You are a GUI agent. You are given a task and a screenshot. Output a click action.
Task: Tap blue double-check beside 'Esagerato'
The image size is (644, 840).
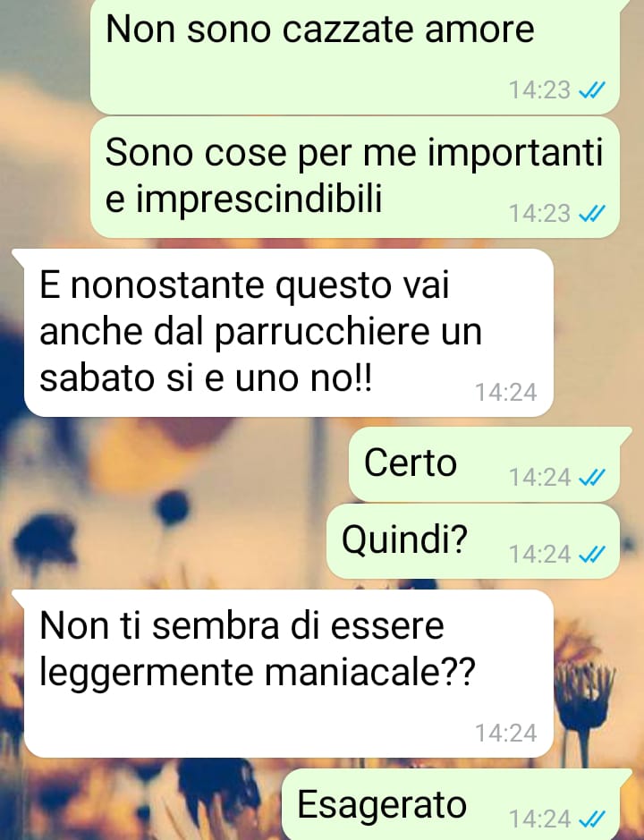pos(592,819)
